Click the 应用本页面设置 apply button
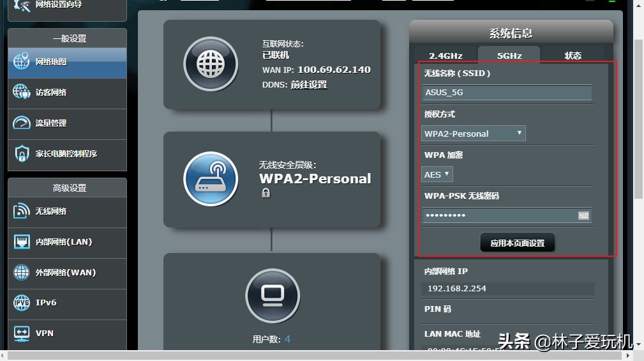 (517, 243)
